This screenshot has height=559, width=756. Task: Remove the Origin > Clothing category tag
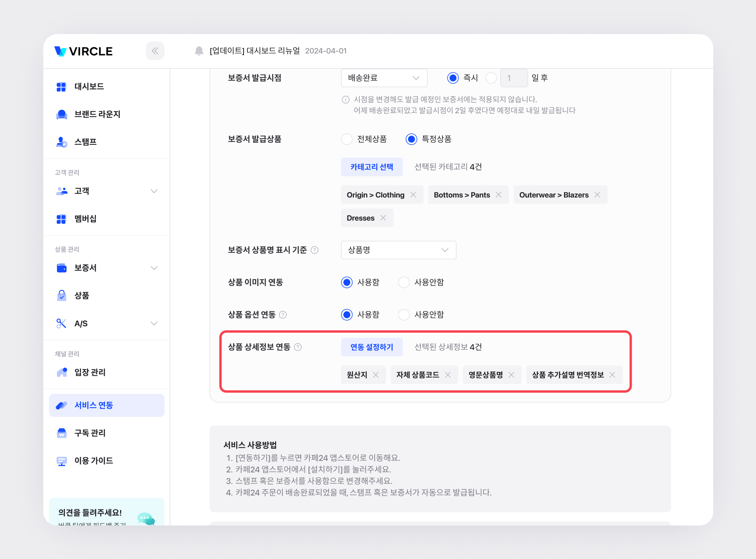pyautogui.click(x=413, y=195)
